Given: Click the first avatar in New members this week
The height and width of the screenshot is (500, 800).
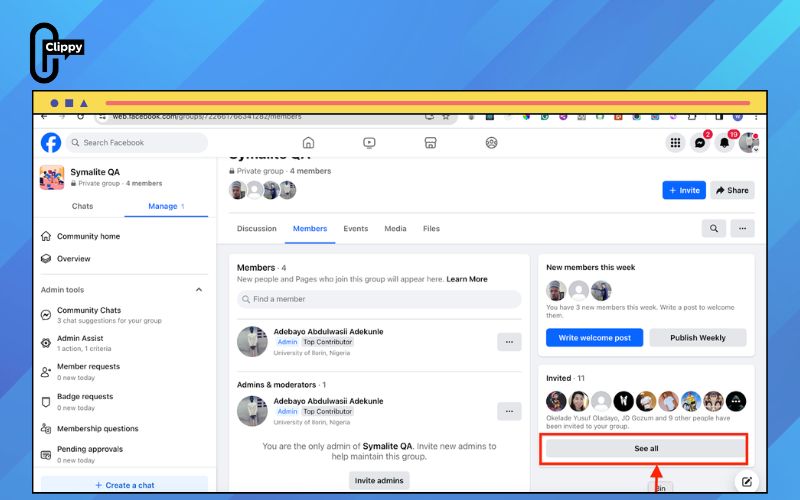Looking at the screenshot, I should tap(556, 291).
